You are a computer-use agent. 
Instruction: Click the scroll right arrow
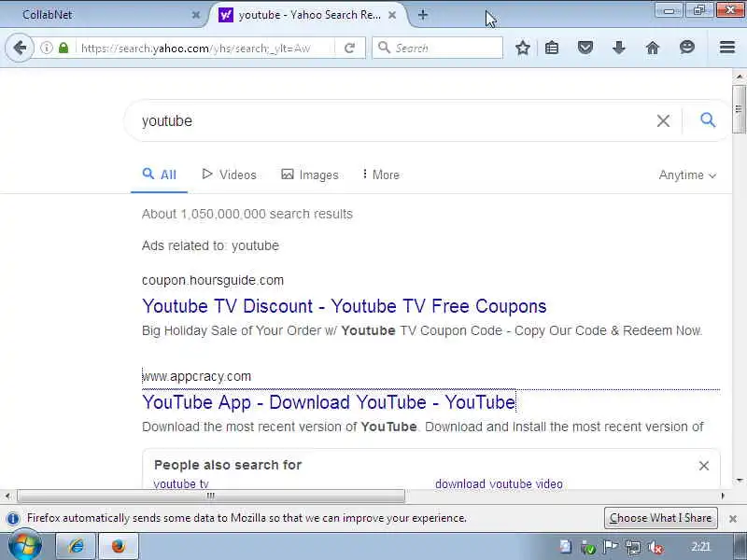(723, 497)
